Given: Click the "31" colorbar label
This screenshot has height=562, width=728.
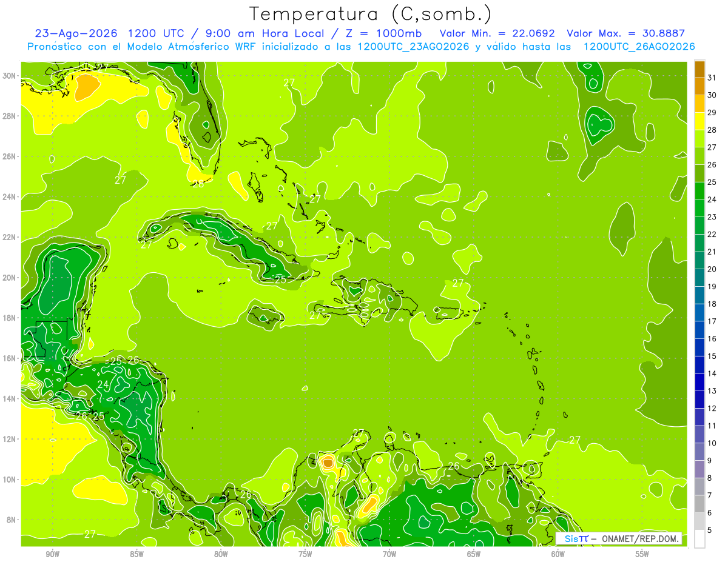Looking at the screenshot, I should (712, 78).
